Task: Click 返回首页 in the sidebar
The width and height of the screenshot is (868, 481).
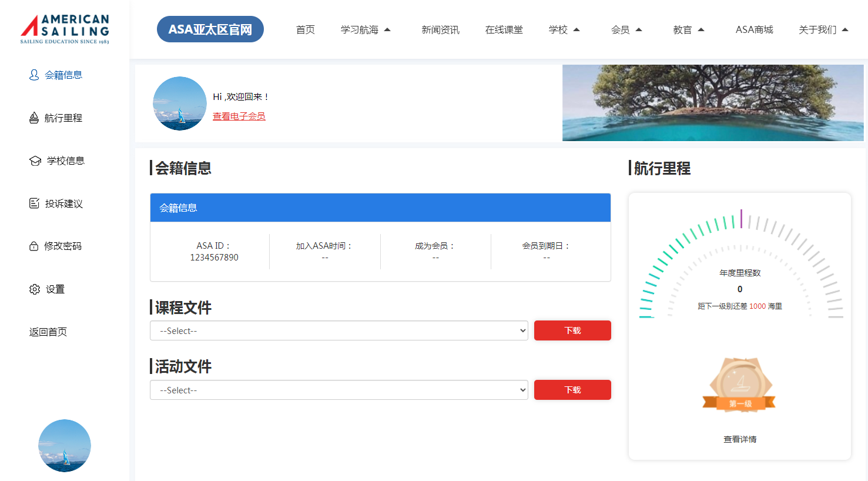Action: coord(48,332)
